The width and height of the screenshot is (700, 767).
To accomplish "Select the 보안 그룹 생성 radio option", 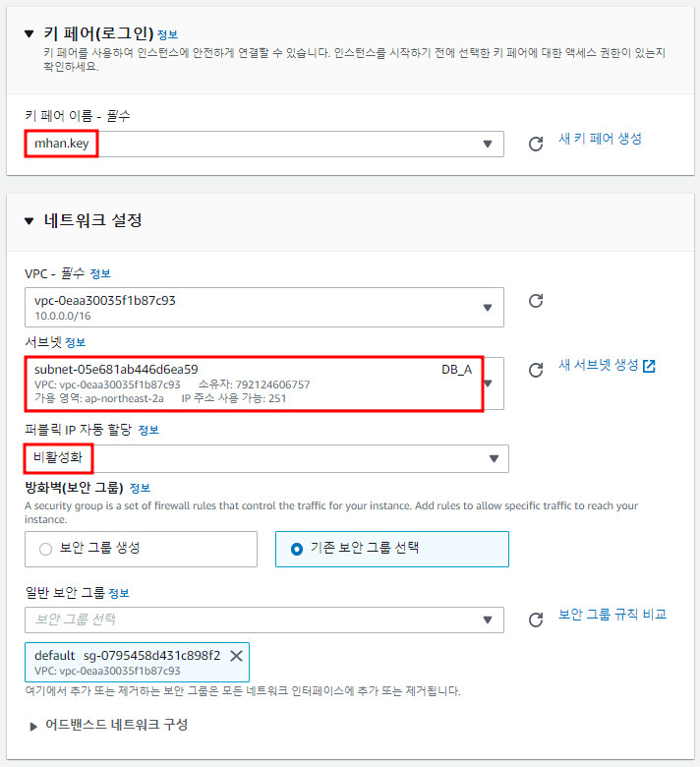I will pyautogui.click(x=141, y=550).
